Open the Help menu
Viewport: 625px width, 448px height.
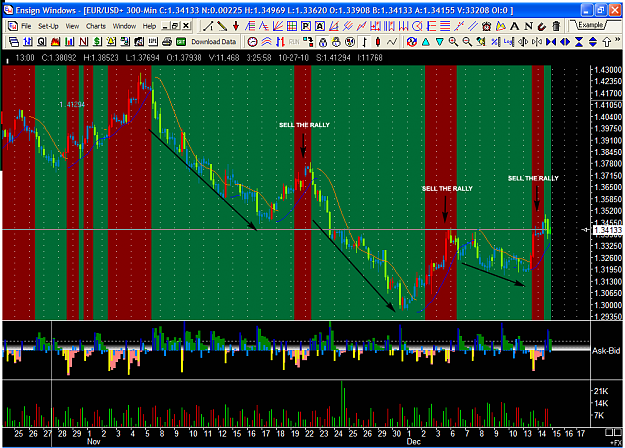(x=149, y=26)
